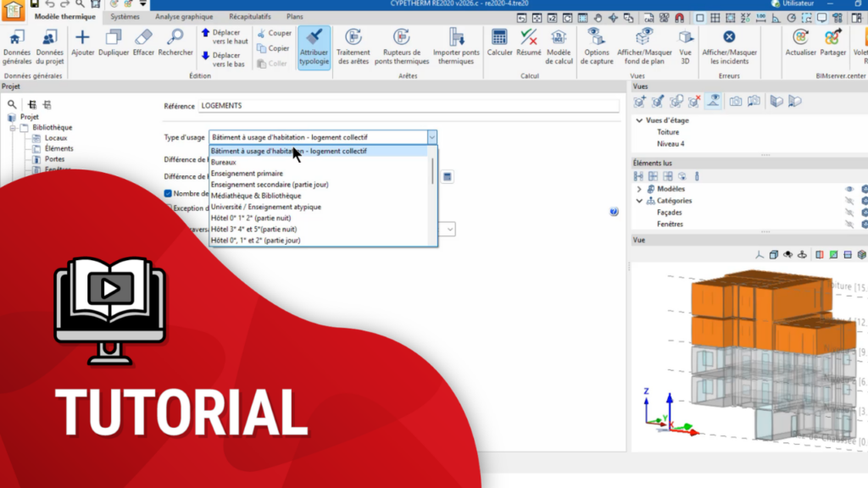Collapse the Type d'usage dropdown arrow
This screenshot has height=488, width=868.
pyautogui.click(x=431, y=137)
